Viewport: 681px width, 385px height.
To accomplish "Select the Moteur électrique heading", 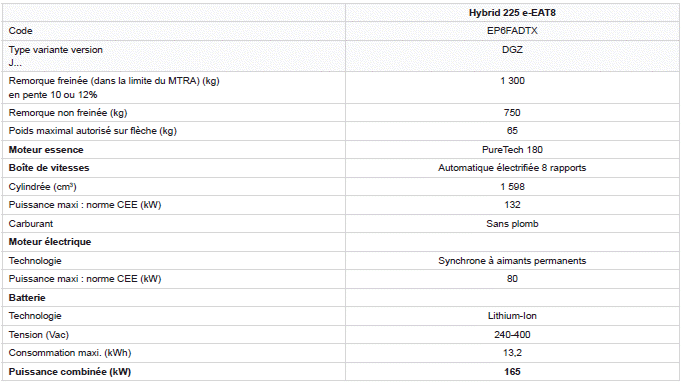I will point(50,242).
